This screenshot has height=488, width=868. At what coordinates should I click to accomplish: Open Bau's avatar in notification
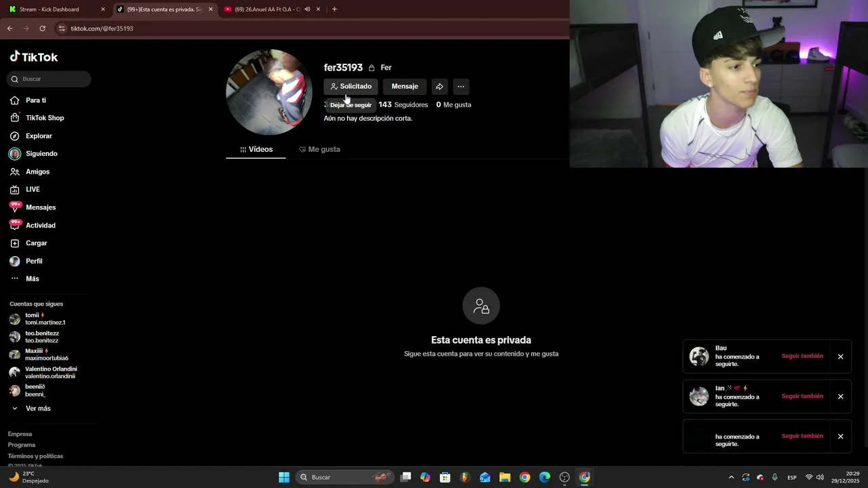[x=699, y=357]
